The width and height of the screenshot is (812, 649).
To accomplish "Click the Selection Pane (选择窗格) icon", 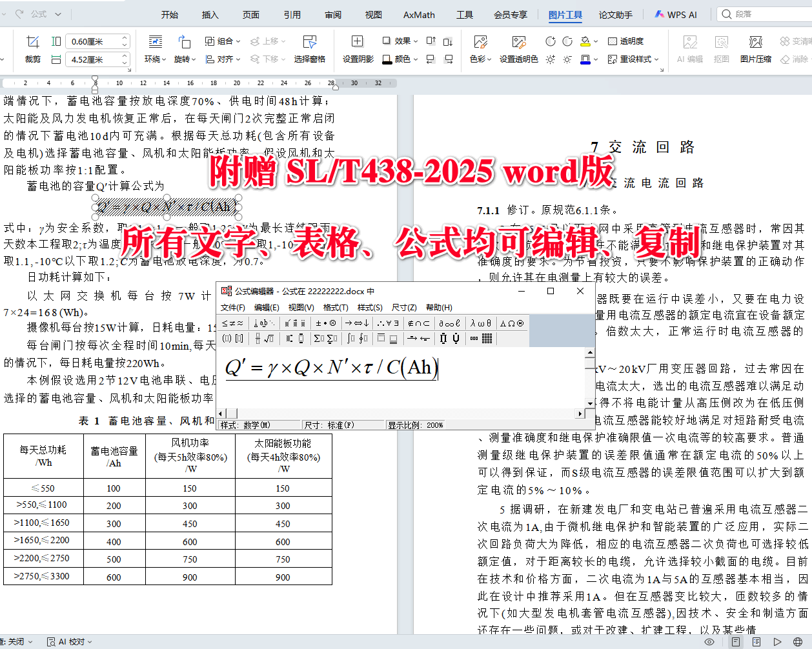I will (310, 49).
